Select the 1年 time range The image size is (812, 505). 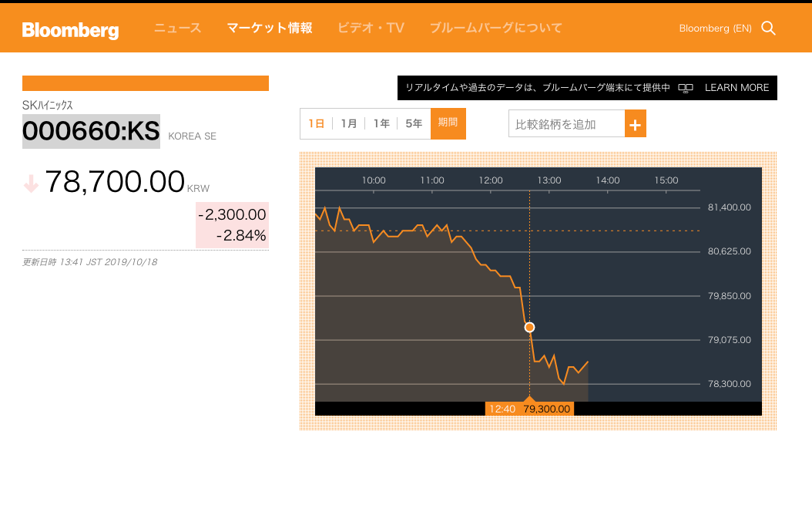point(381,123)
